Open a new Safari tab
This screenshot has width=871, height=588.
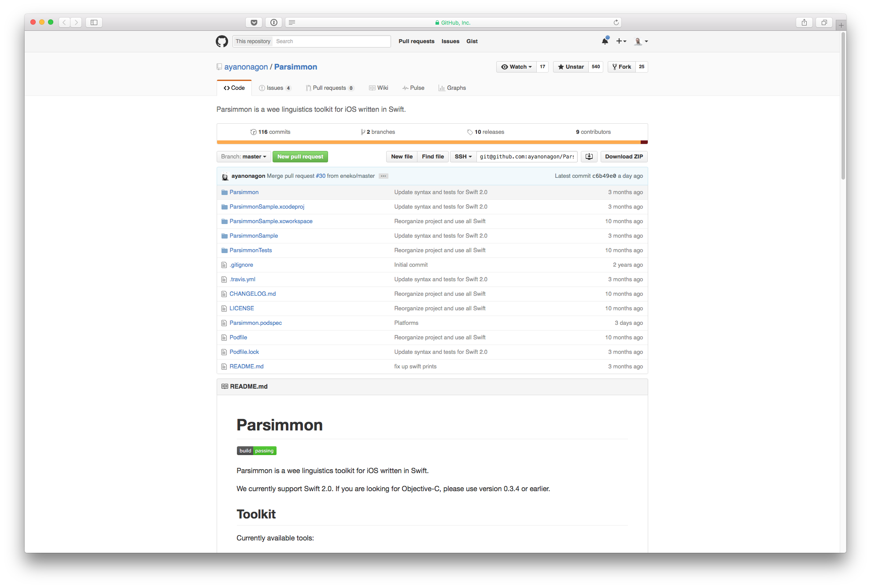(x=841, y=26)
